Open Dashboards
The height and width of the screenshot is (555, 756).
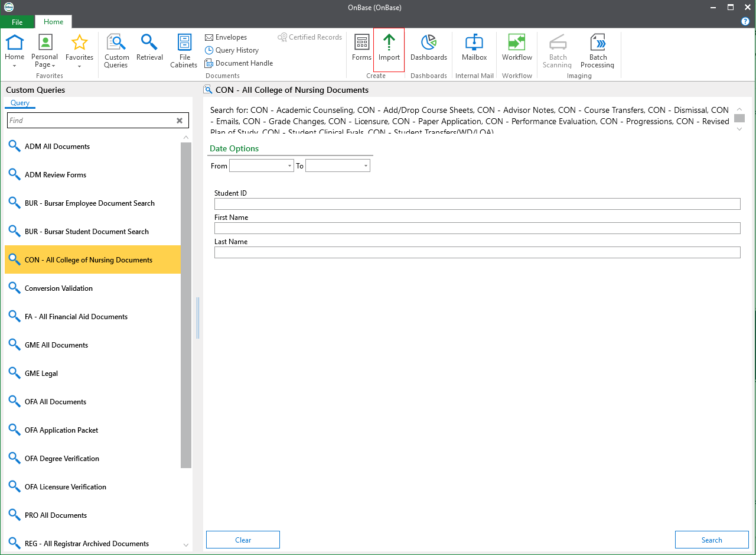(429, 48)
